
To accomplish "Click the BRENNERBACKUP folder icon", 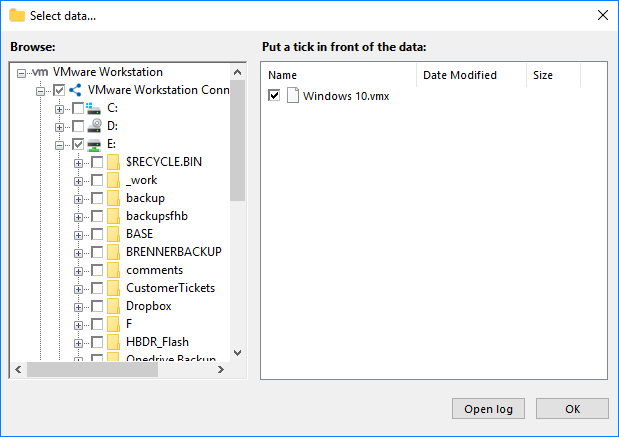I will 113,252.
